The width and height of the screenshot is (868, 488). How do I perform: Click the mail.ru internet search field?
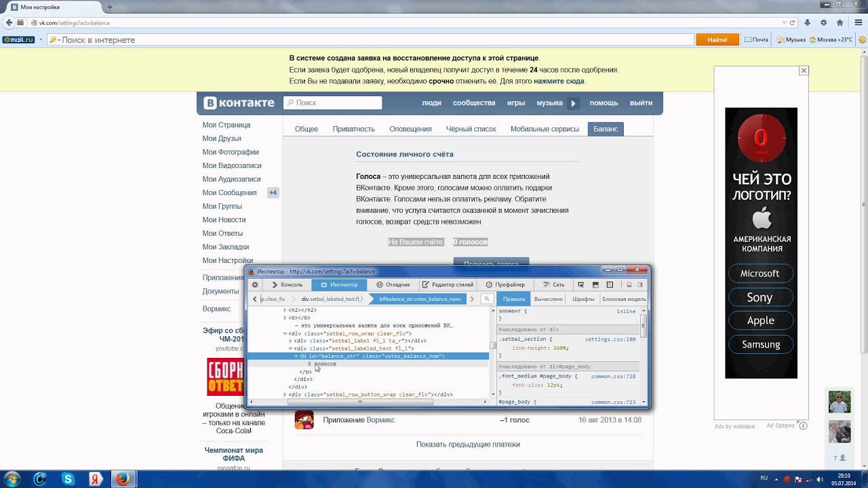tap(370, 40)
